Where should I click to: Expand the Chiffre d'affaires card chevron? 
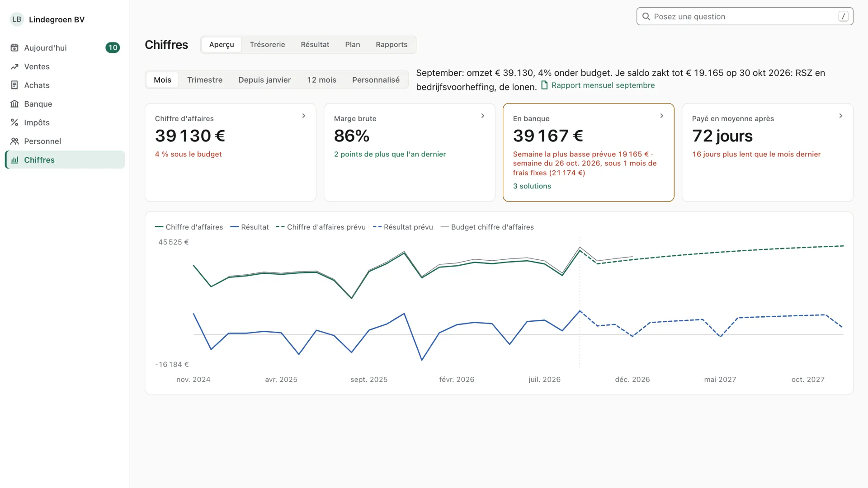[x=304, y=116]
